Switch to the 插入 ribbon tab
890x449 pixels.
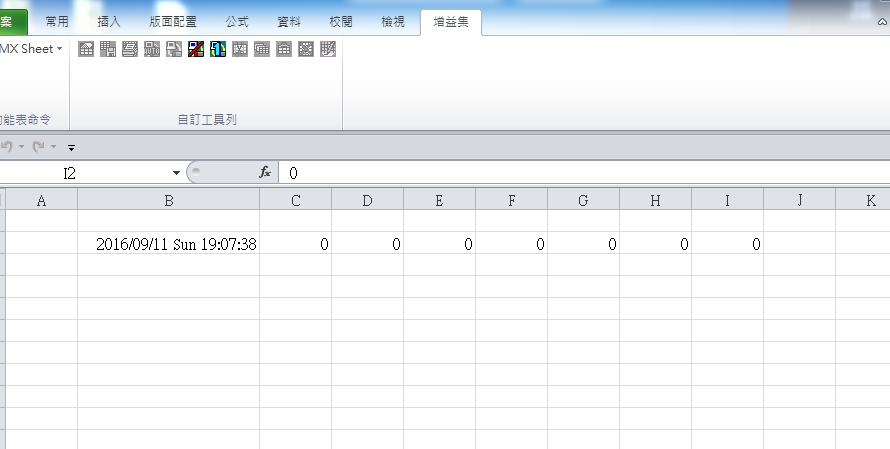pyautogui.click(x=111, y=21)
